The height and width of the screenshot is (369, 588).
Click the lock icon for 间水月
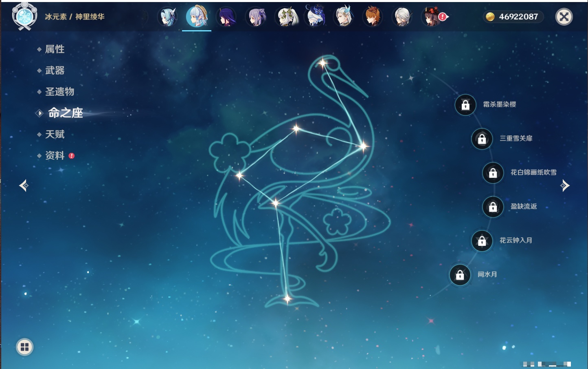(x=460, y=275)
